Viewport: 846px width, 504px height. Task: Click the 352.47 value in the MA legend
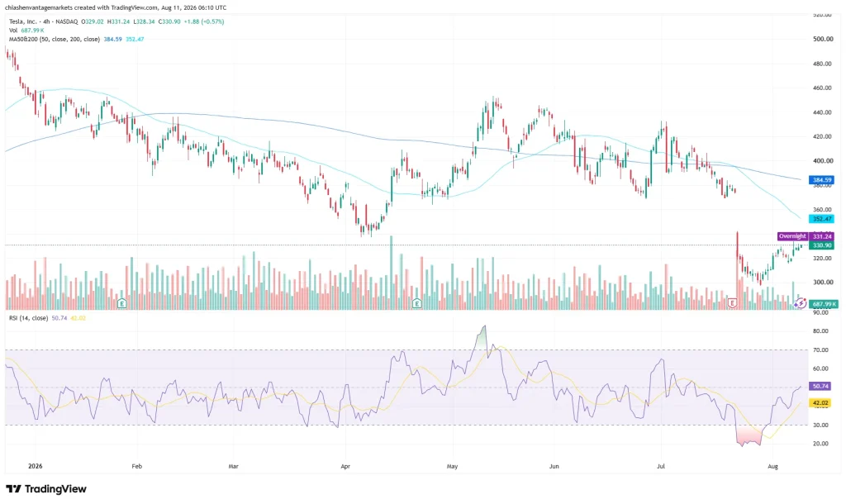click(x=135, y=39)
